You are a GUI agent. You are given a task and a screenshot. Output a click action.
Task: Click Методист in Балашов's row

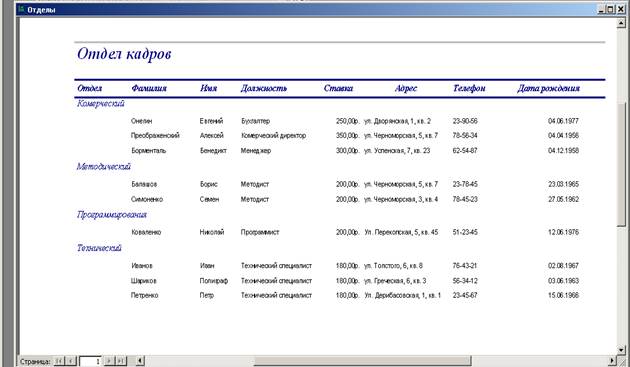(255, 184)
